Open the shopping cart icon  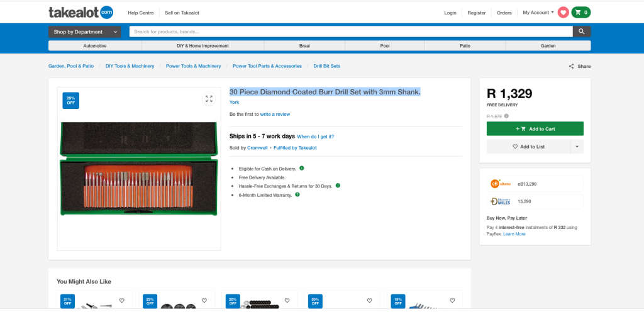point(581,13)
